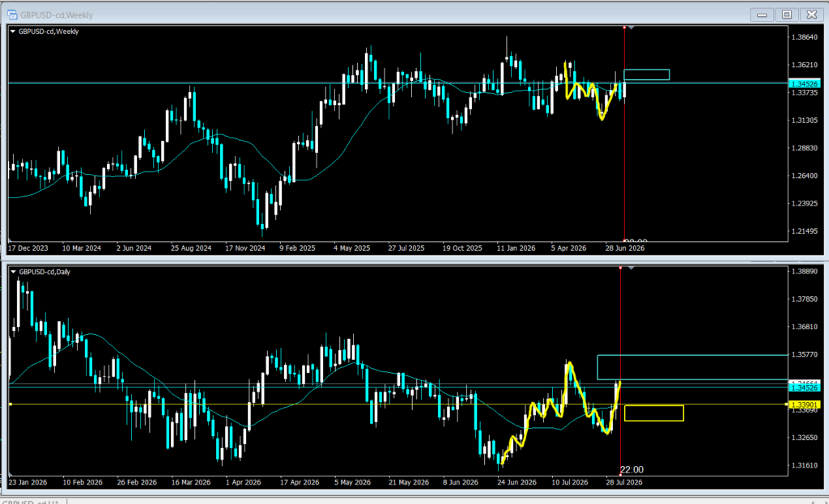Screen dimensions: 829x504
Task: Click the 1.21495 level on Weekly price axis
Action: (x=805, y=231)
